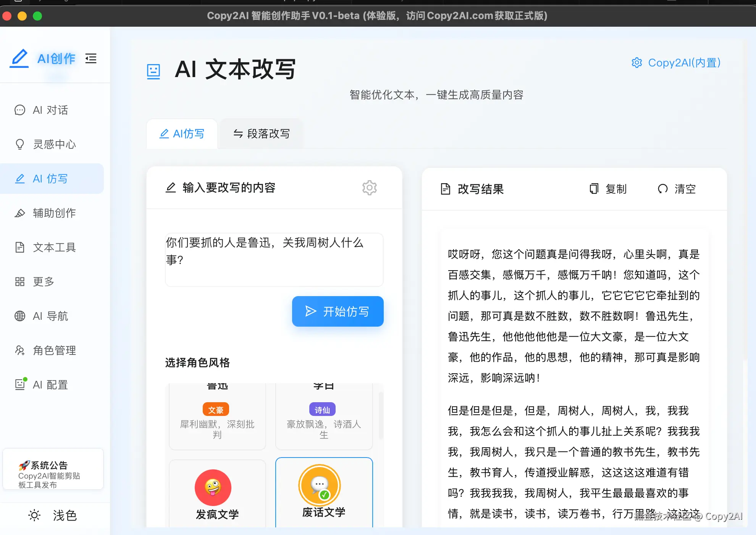
Task: Open 灵感中心 in the sidebar
Action: [x=54, y=144]
